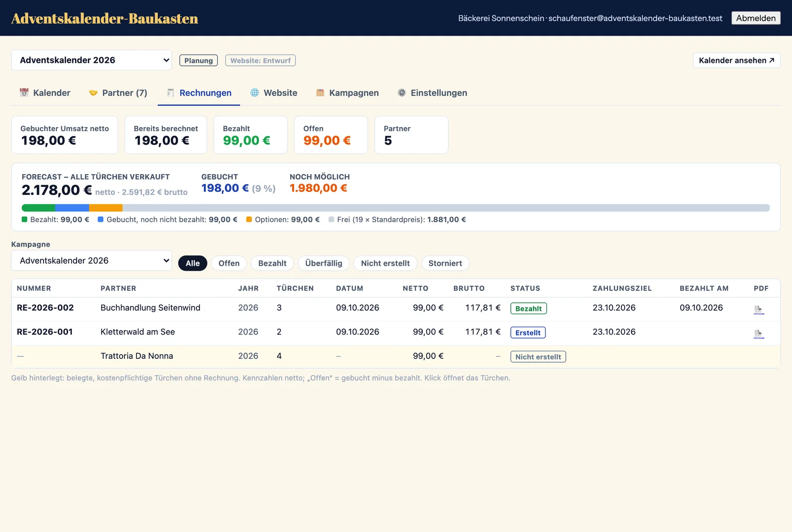
Task: Click the gear icon beside Einstellungen
Action: (402, 93)
